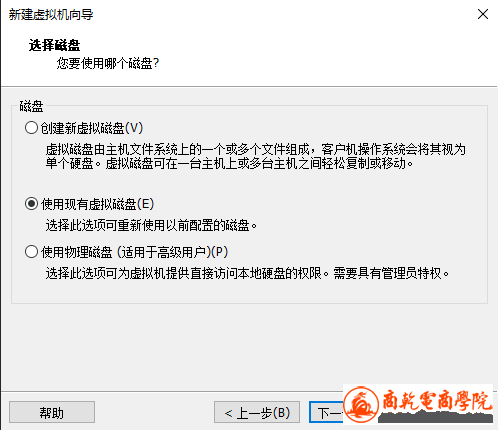Click the 磁盘 group box label
This screenshot has height=430, width=498.
click(31, 107)
